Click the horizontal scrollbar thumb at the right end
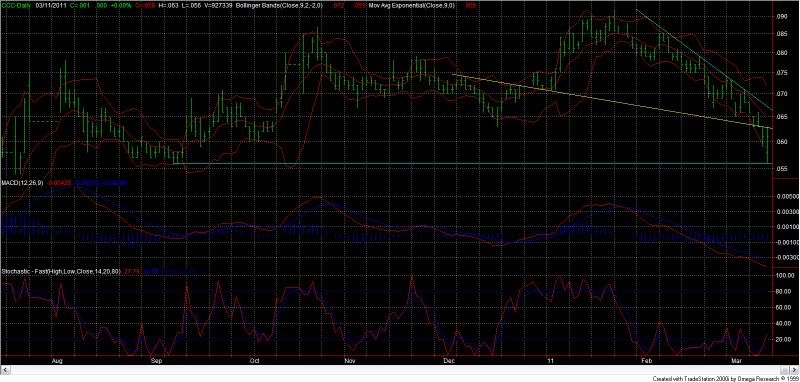Screen dimensions: 800x382 pyautogui.click(x=785, y=370)
